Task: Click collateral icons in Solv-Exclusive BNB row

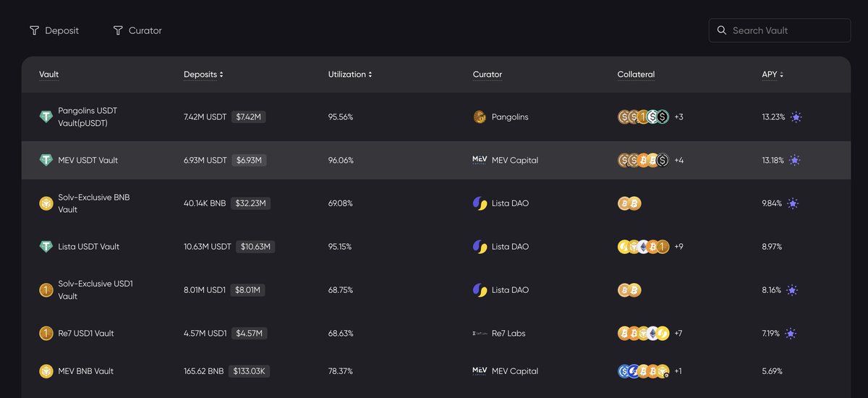Action: click(x=629, y=203)
